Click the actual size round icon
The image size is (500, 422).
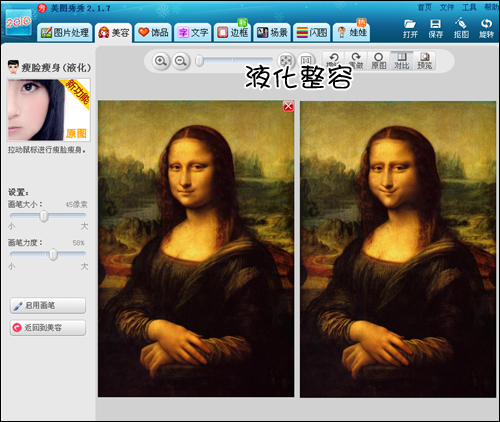[x=306, y=60]
